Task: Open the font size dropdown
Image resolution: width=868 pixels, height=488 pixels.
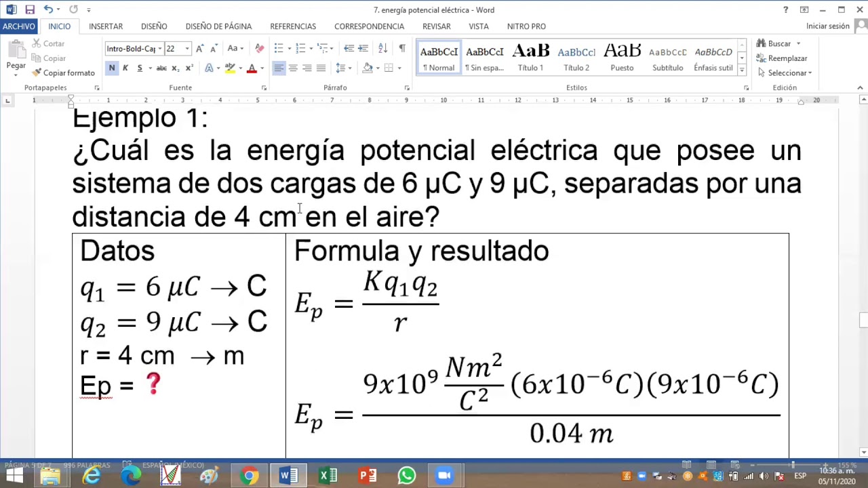Action: pos(187,49)
